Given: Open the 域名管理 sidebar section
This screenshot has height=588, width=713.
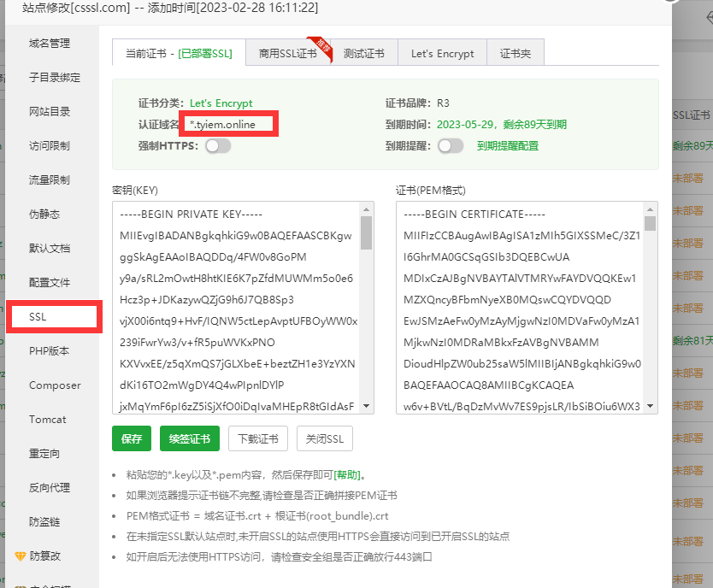Looking at the screenshot, I should 50,44.
